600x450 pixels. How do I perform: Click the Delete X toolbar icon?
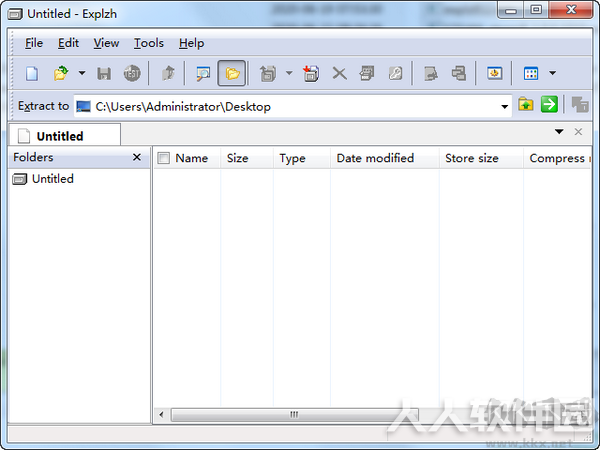[x=339, y=73]
